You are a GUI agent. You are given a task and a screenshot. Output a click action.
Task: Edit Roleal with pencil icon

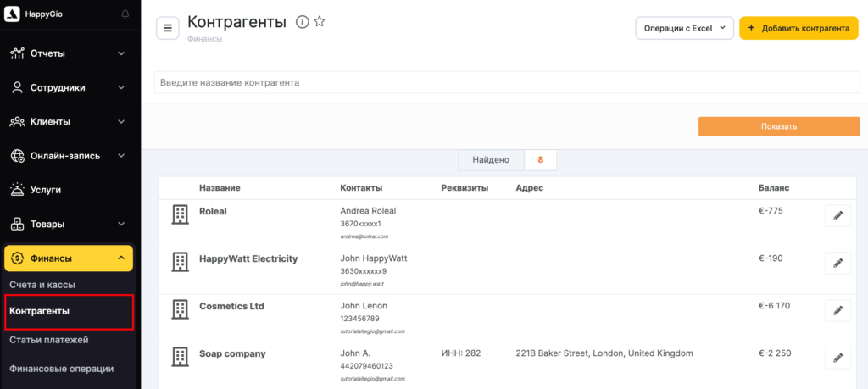click(837, 216)
